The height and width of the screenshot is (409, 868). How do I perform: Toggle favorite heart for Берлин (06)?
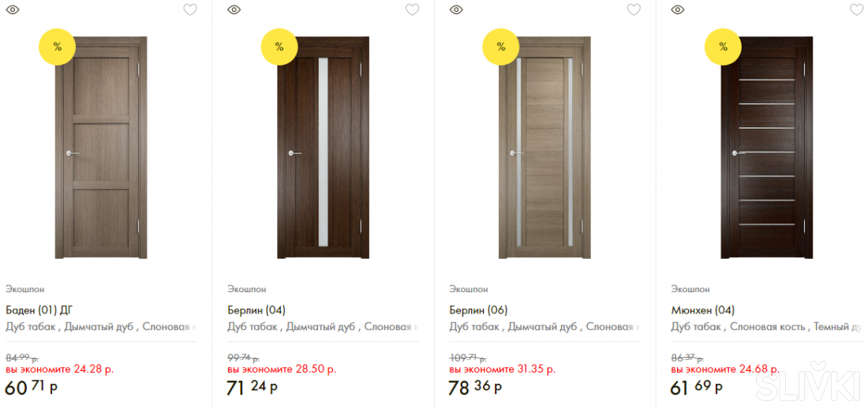tap(634, 9)
